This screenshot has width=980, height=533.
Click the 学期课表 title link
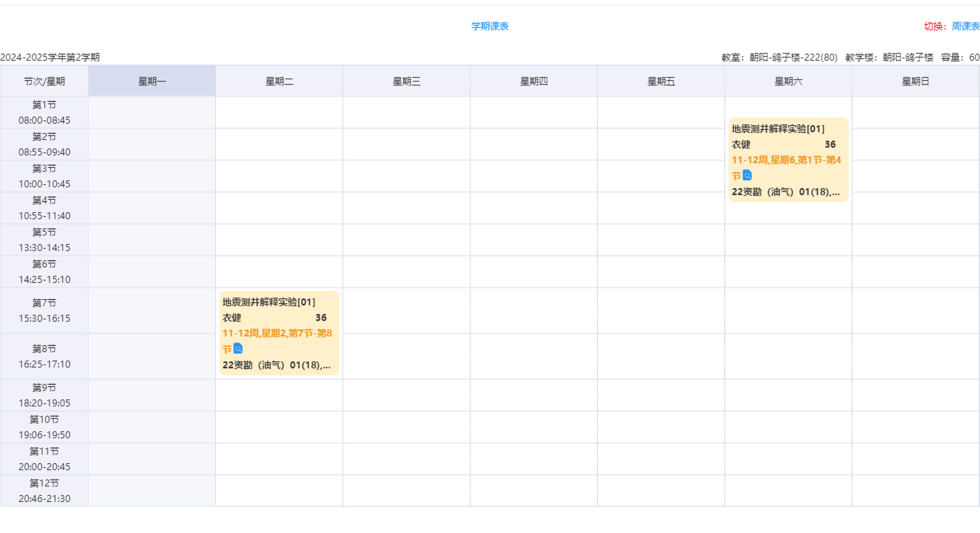click(x=490, y=26)
